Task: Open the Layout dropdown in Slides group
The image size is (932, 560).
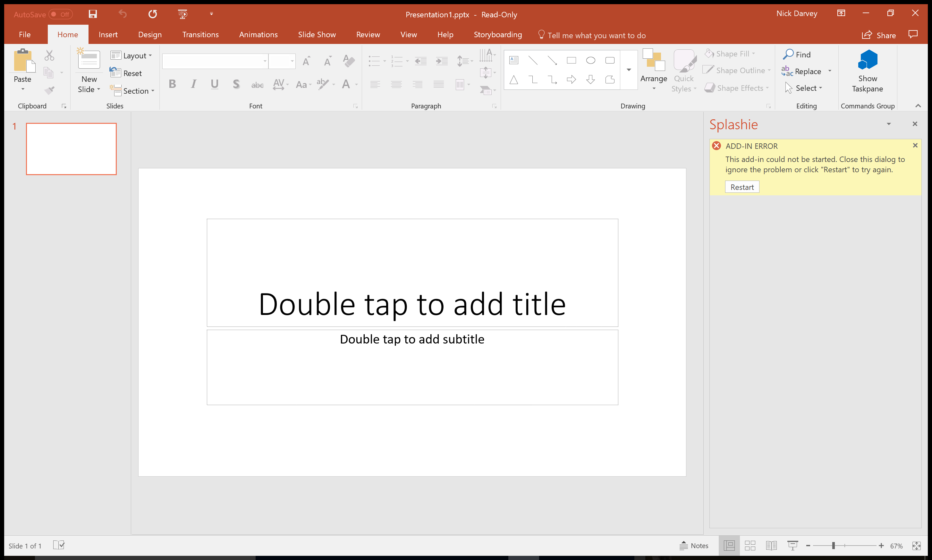Action: point(131,55)
